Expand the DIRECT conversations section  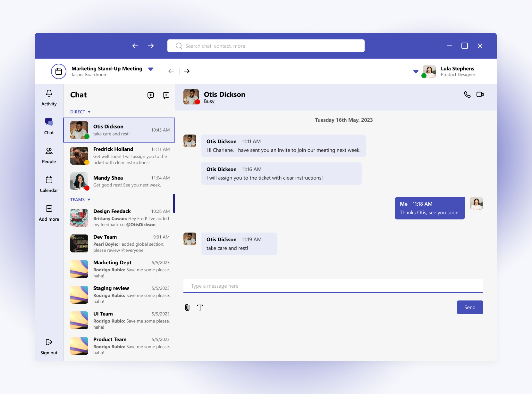[x=89, y=112]
